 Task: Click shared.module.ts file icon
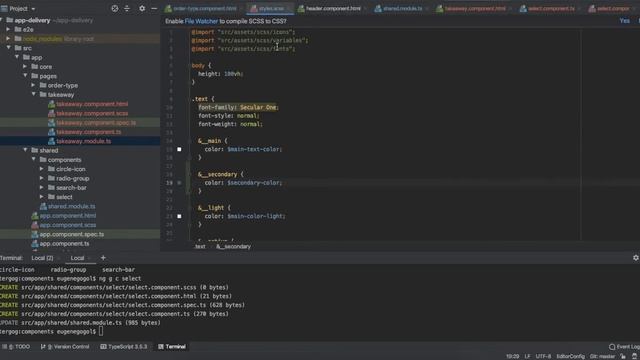click(43, 207)
